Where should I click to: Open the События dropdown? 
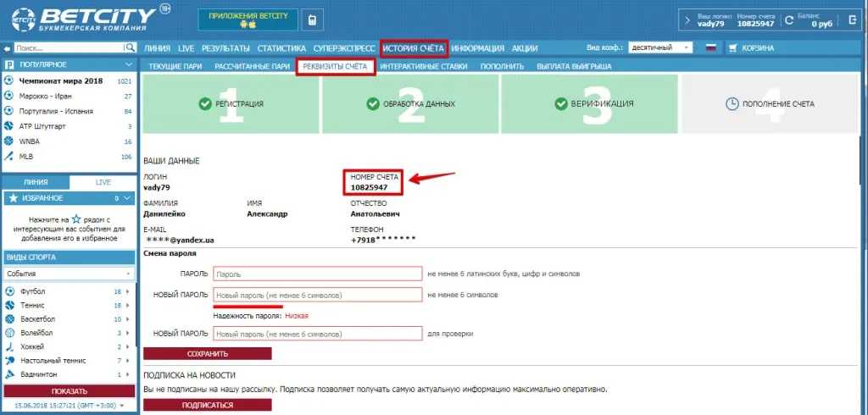click(70, 274)
